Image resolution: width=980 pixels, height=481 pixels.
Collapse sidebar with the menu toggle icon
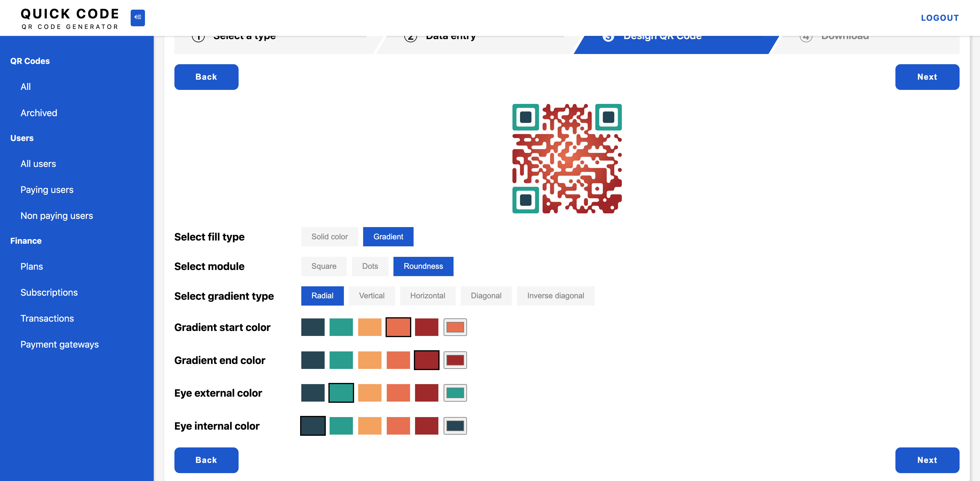[137, 18]
